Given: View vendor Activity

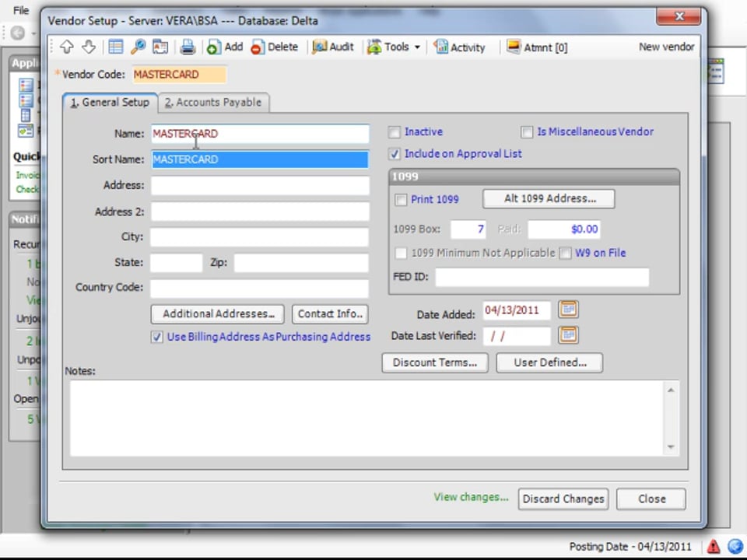Looking at the screenshot, I should coord(459,47).
